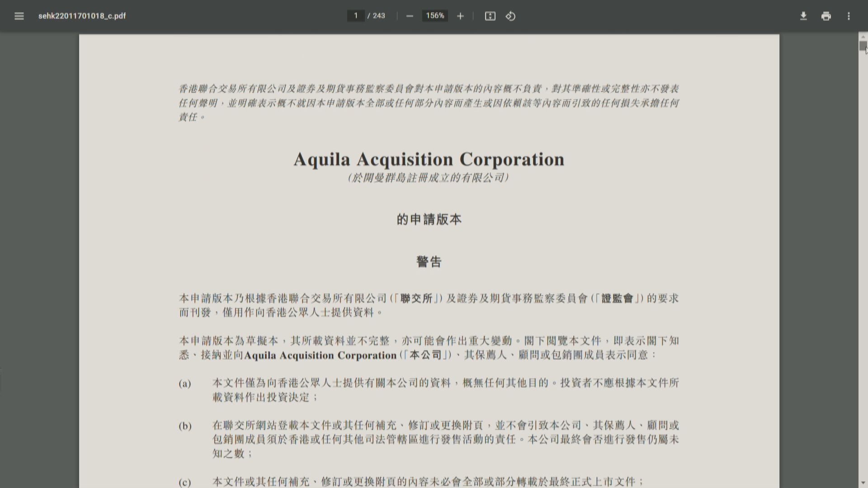Open more options dropdown for PDF viewer
The width and height of the screenshot is (868, 488).
point(849,16)
